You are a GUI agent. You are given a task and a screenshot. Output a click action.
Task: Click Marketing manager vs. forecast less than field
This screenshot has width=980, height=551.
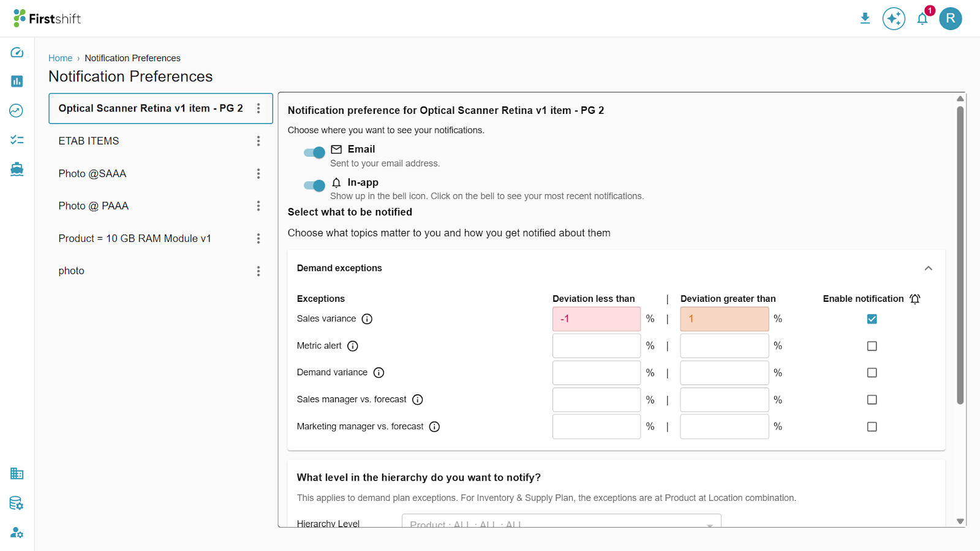coord(597,427)
